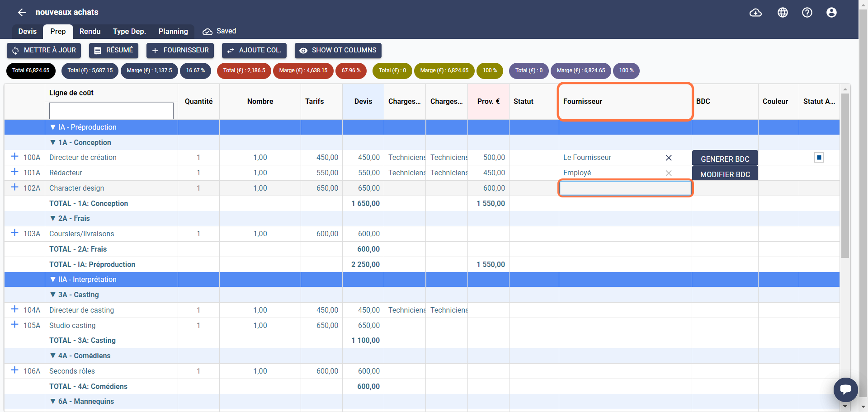Click the FOURNISSEUR add button

180,51
